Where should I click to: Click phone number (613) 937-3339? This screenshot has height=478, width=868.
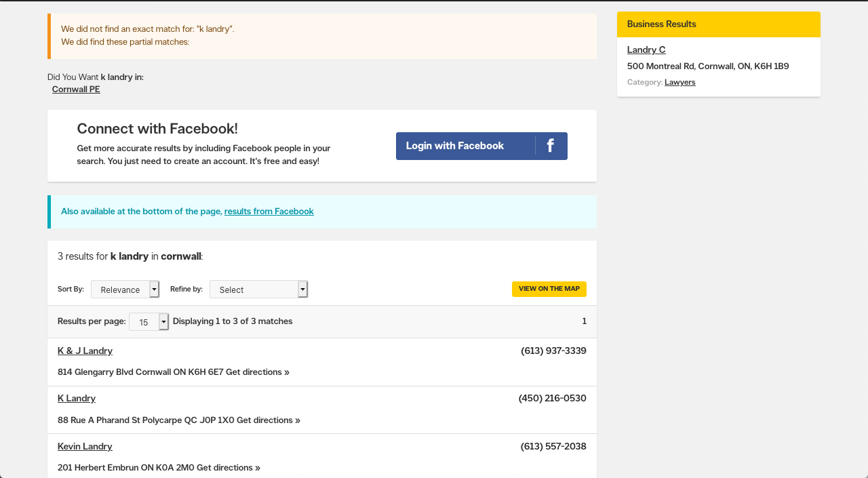tap(553, 351)
